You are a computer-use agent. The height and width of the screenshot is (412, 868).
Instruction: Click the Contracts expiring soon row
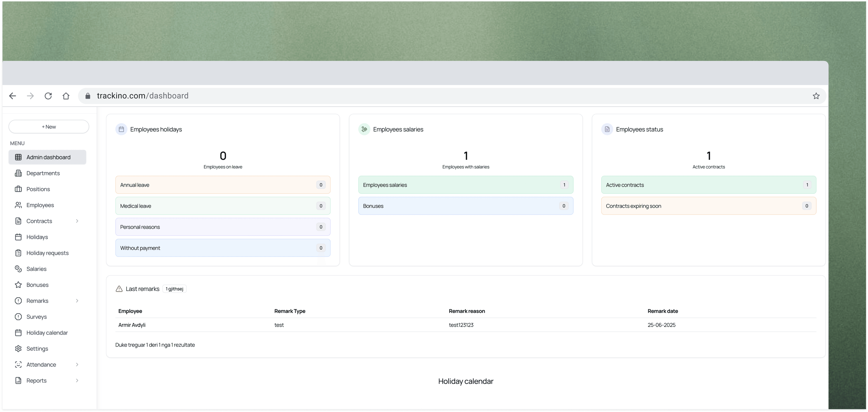pyautogui.click(x=708, y=206)
